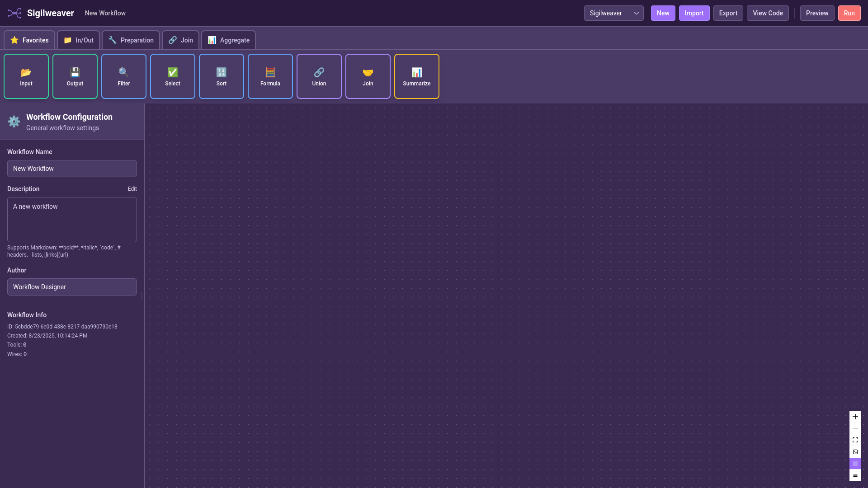Click 'General workflow settings' subtitle
The height and width of the screenshot is (488, 868).
(x=62, y=128)
